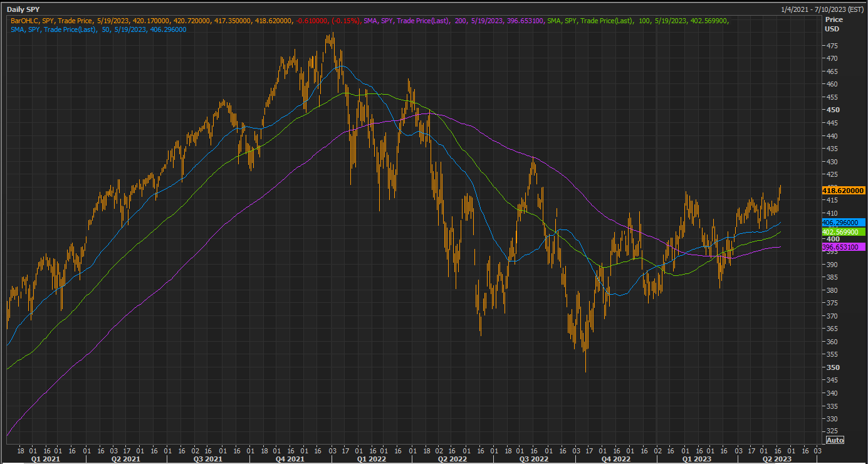The height and width of the screenshot is (464, 868).
Task: Click the Q2 2022 quarter label
Action: 451,459
